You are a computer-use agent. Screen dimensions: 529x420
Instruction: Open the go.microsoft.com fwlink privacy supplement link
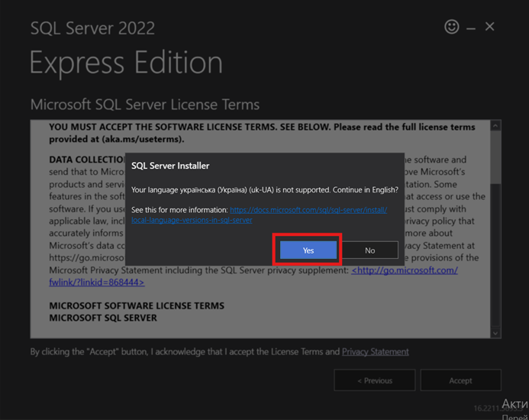pos(253,276)
